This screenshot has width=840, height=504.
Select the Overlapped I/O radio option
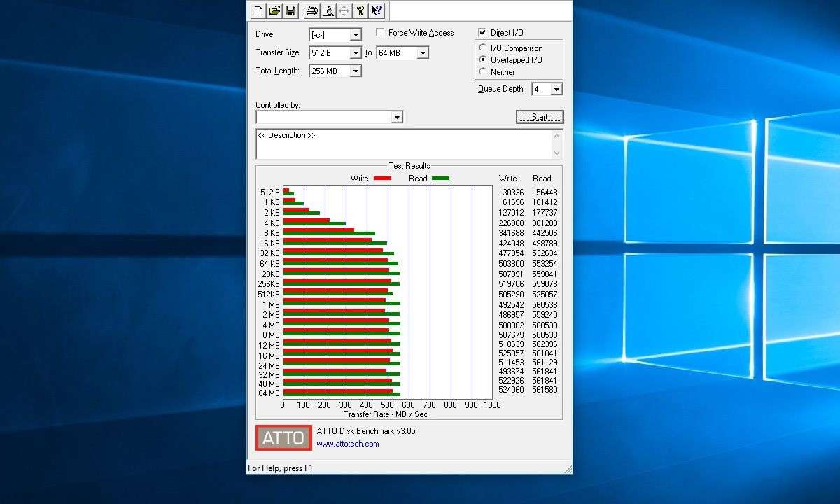tap(483, 60)
